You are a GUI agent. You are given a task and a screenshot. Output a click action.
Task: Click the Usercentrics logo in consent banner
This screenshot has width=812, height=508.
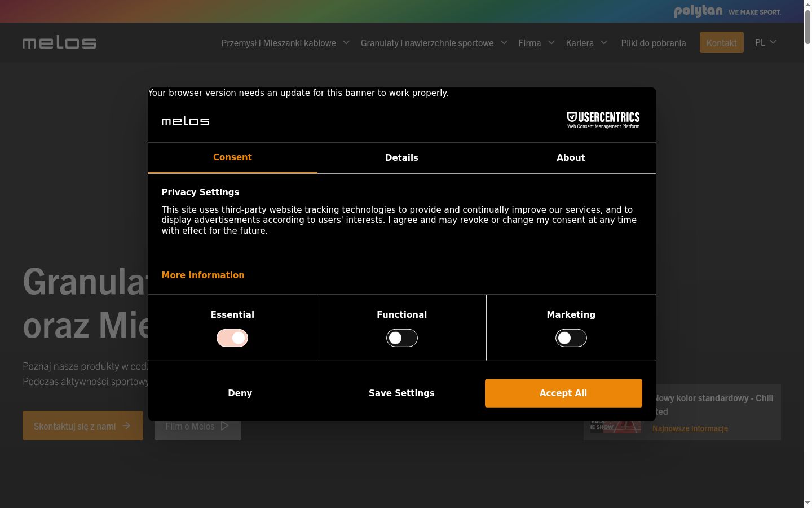(603, 120)
